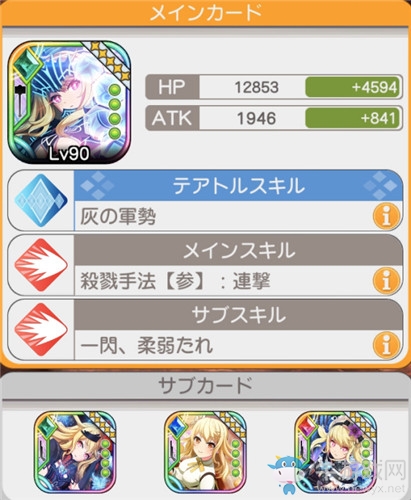Tap the テアトルスキル blue title bar
This screenshot has height=500, width=411.
click(x=238, y=186)
